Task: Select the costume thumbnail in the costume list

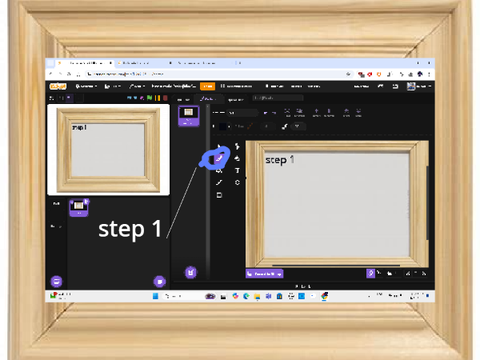Action: (x=189, y=116)
